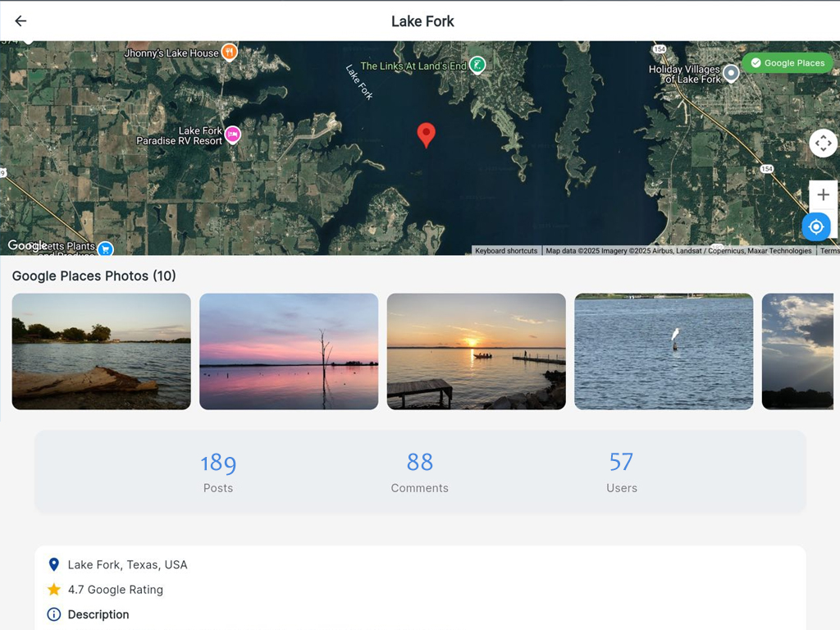Click the Description heading
840x630 pixels.
(98, 614)
